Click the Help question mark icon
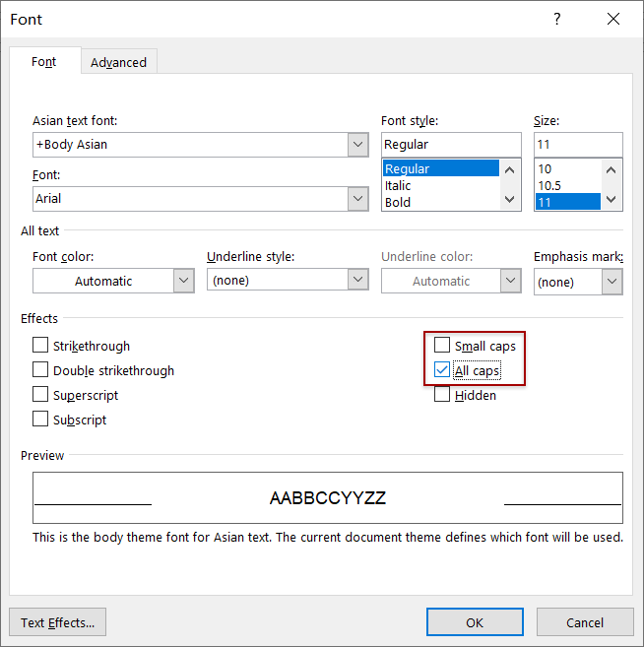644x647 pixels. (557, 20)
